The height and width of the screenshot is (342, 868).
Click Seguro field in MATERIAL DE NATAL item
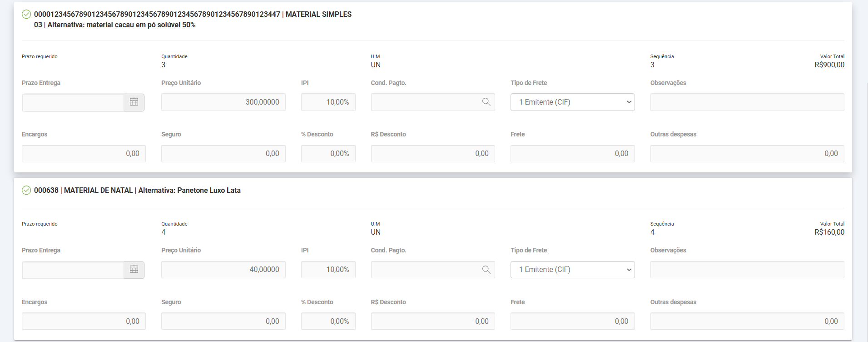pos(223,321)
